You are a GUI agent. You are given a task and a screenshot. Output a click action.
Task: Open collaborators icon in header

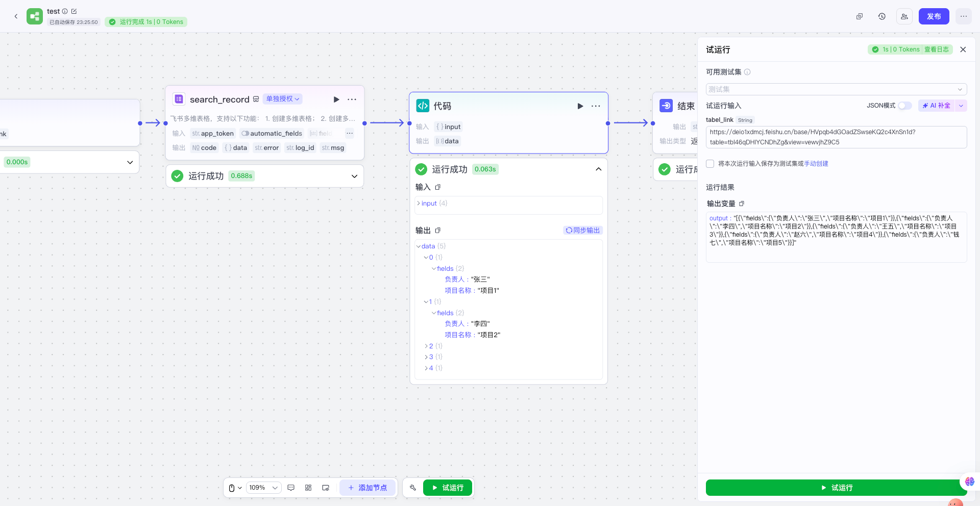tap(904, 16)
